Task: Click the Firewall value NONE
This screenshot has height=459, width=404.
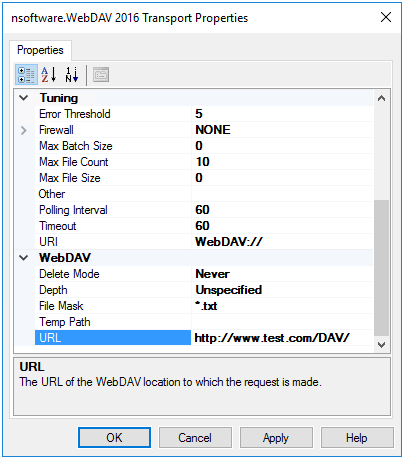Action: point(282,130)
